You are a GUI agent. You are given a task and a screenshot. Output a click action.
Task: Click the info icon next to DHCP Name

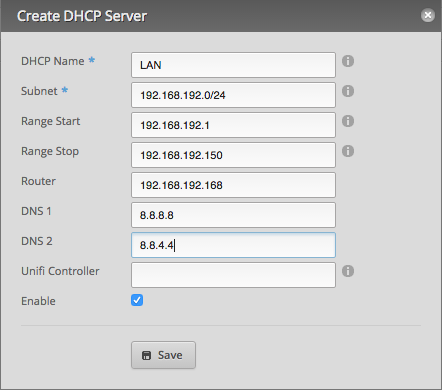pyautogui.click(x=348, y=61)
